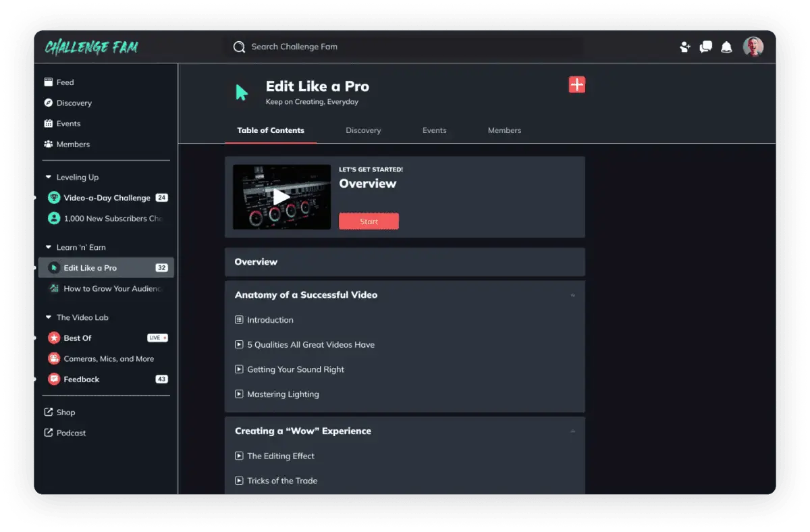Go to Discovery in the sidebar
This screenshot has height=532, width=810.
click(x=74, y=103)
